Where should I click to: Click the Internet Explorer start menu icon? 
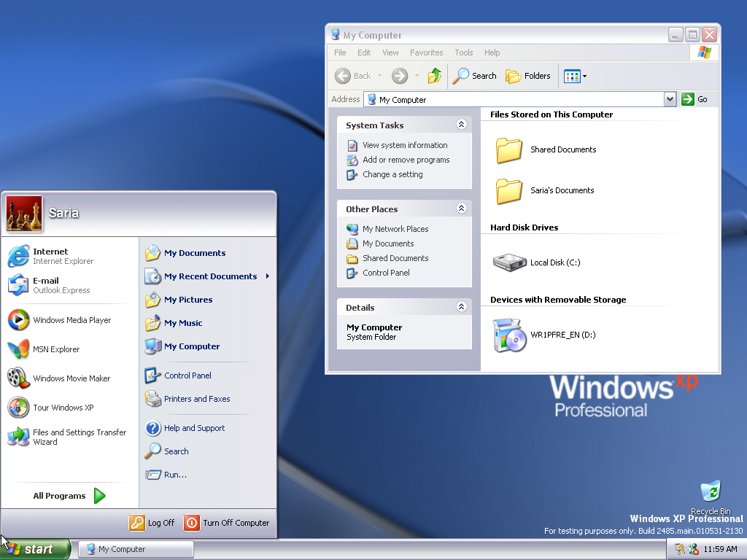(x=18, y=256)
